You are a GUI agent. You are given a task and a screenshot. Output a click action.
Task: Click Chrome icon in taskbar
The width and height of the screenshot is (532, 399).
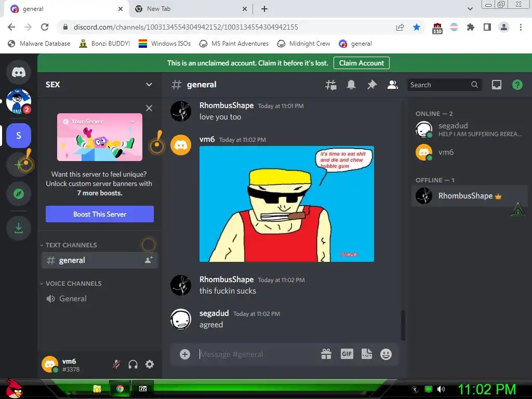(120, 389)
